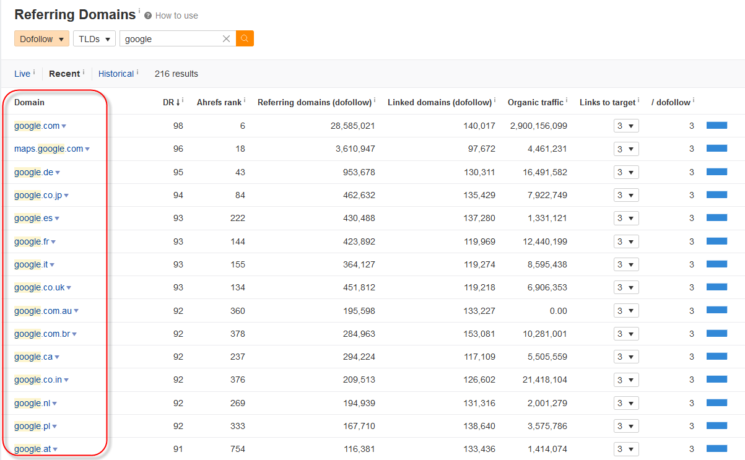Open the google.at domain link
745x460 pixels.
click(x=33, y=449)
